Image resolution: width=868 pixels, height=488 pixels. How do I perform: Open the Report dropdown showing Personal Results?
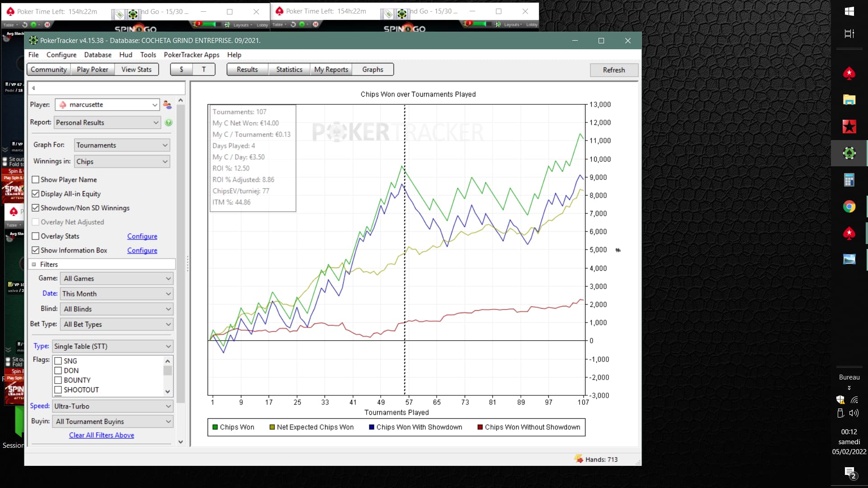[108, 122]
